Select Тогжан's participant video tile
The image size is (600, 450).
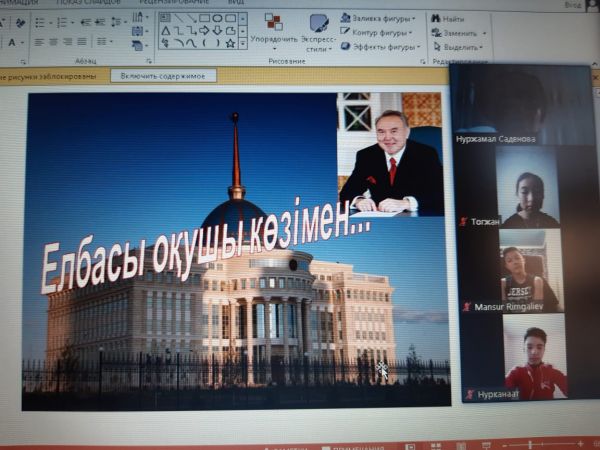[x=528, y=188]
